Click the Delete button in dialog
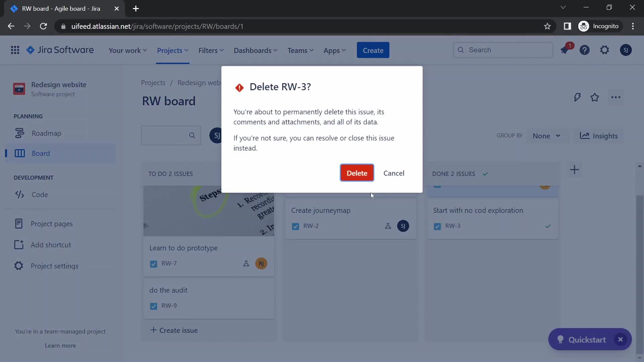The width and height of the screenshot is (644, 362). point(357,173)
